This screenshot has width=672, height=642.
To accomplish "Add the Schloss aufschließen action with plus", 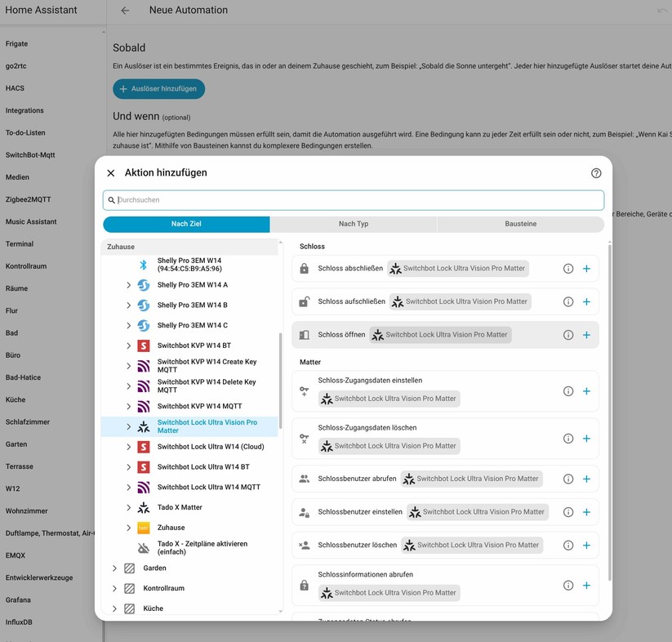I will point(586,301).
